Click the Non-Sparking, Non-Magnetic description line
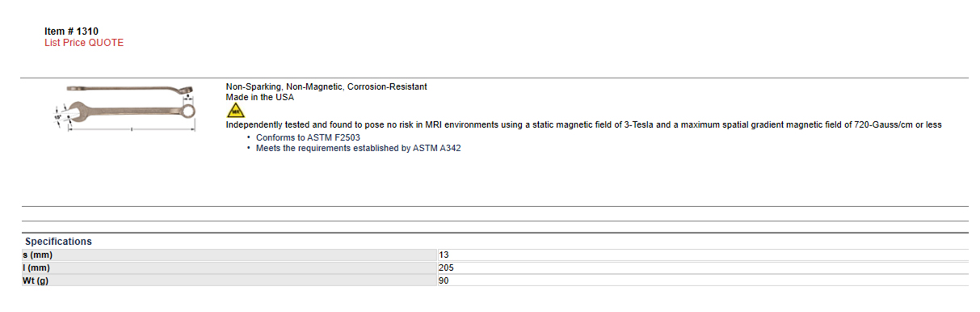The image size is (980, 312). point(326,86)
